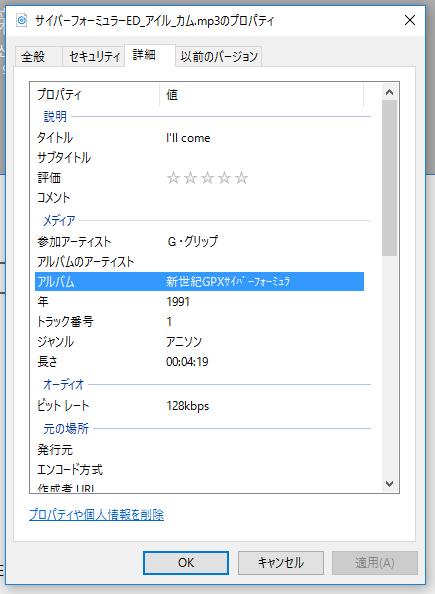Click the 参加アーティスト value G・グリップ
Image resolution: width=435 pixels, height=594 pixels.
pos(192,241)
